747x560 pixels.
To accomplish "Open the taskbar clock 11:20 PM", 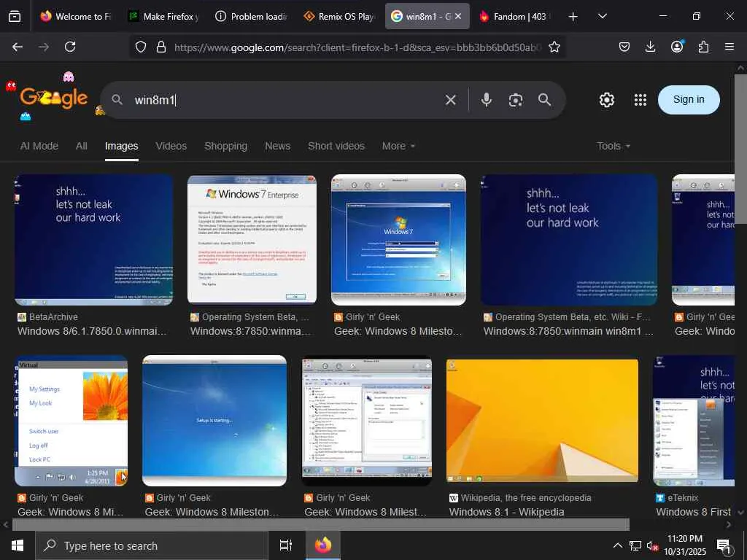I will coord(684,545).
